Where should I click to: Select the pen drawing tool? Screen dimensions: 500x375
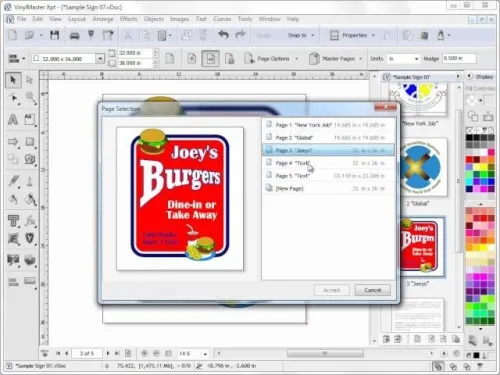14,181
